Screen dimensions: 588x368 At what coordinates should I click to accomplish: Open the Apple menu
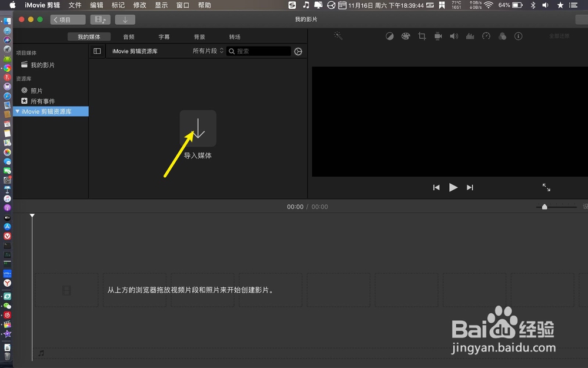tap(12, 5)
